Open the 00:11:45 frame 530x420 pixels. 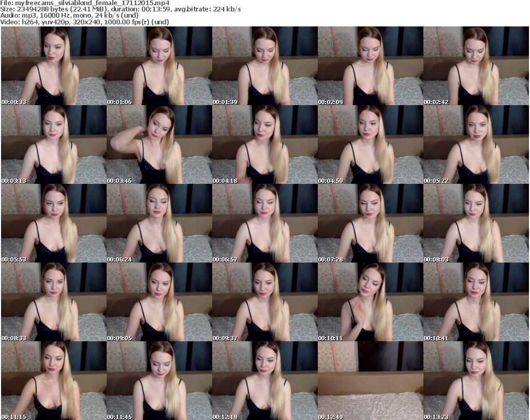[x=159, y=381]
